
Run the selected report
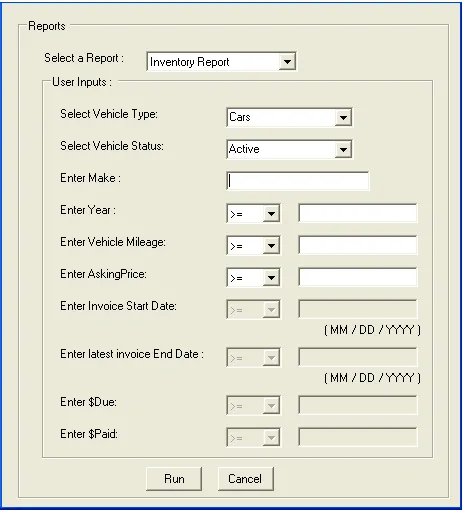174,479
